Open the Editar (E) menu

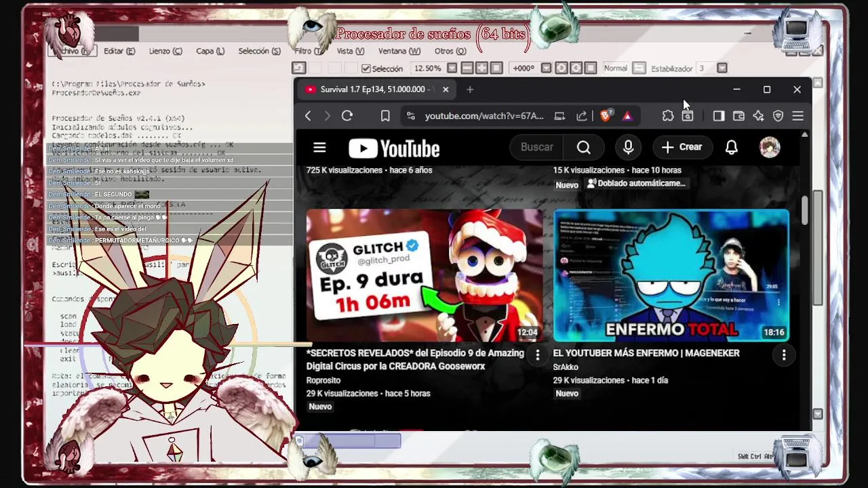point(119,51)
